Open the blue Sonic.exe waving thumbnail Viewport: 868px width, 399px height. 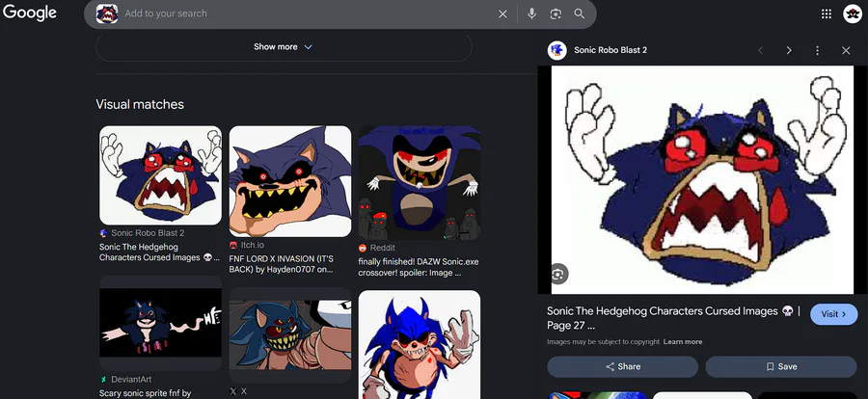(x=420, y=344)
